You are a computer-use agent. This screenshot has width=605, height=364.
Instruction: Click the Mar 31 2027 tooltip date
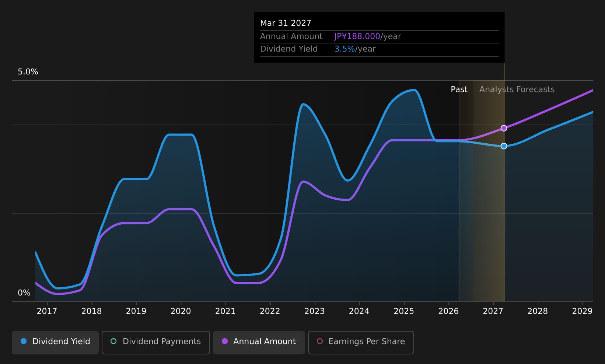[286, 23]
